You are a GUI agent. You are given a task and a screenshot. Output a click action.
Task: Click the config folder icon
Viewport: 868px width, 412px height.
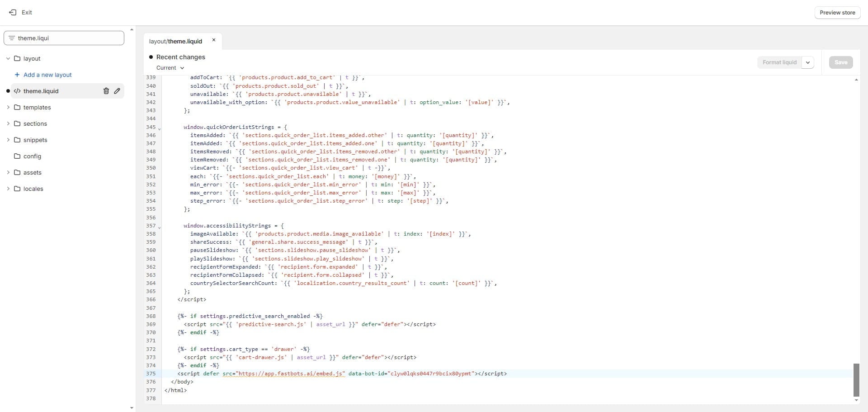point(17,156)
